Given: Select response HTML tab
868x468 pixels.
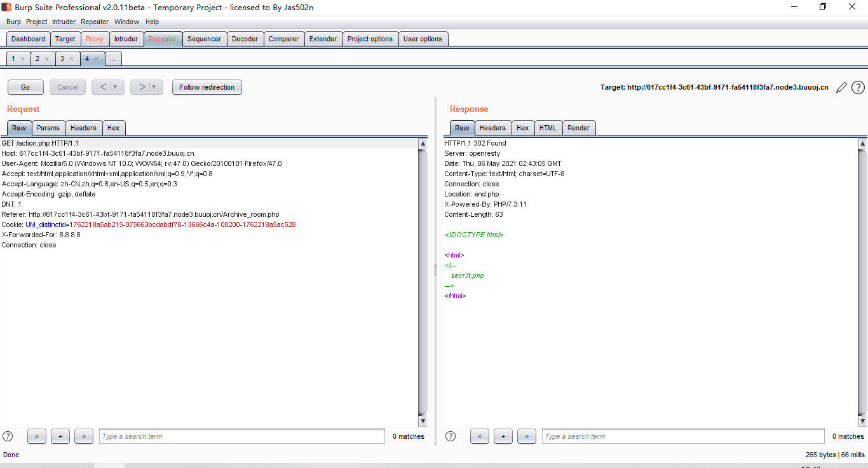Looking at the screenshot, I should click(x=548, y=128).
